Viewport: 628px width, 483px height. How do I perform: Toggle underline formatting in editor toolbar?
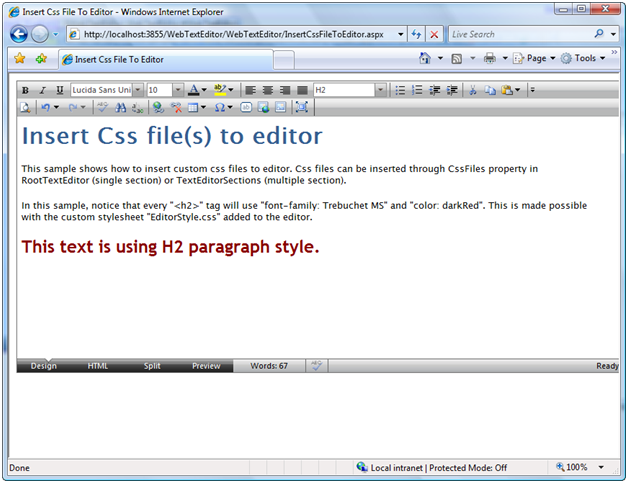(x=59, y=90)
